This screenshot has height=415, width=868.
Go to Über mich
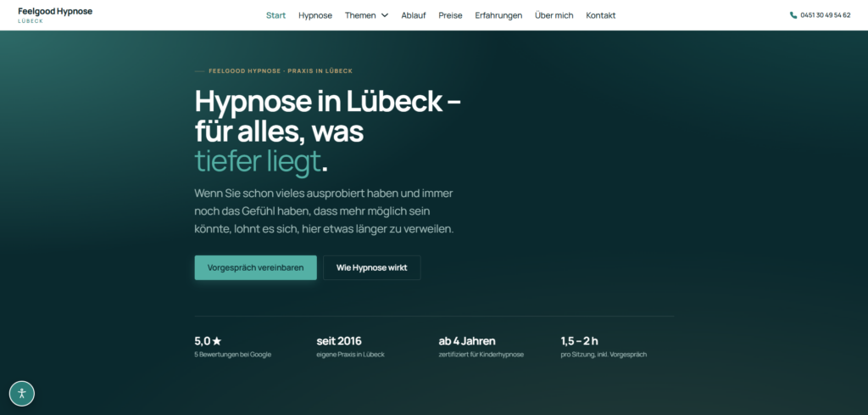(554, 15)
